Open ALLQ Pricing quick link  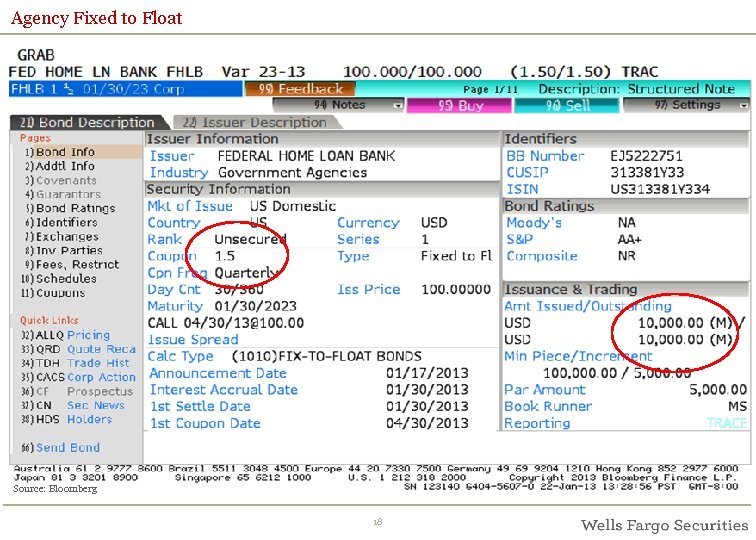66,335
